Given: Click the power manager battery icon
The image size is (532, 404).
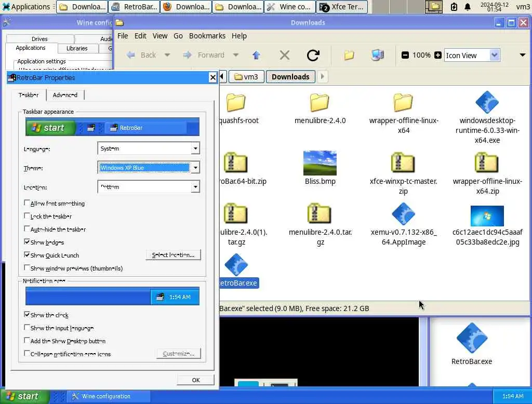Looking at the screenshot, I should pos(454,7).
